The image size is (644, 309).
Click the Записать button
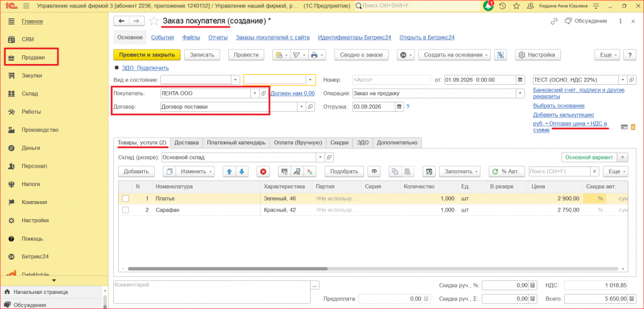[x=202, y=55]
